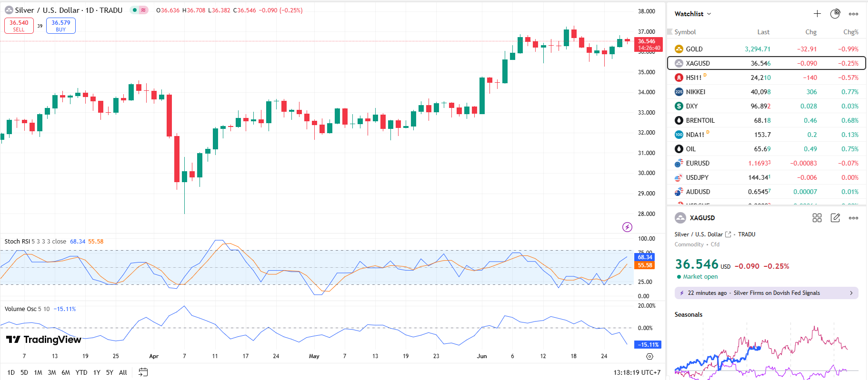
Task: Open the 13:18:19 UTC+7 timezone menu
Action: (637, 372)
